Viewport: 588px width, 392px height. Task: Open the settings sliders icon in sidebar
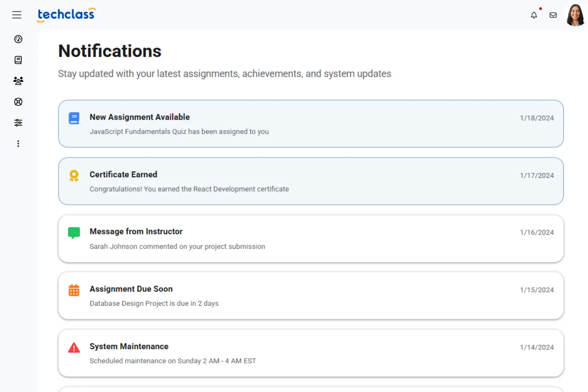[18, 123]
